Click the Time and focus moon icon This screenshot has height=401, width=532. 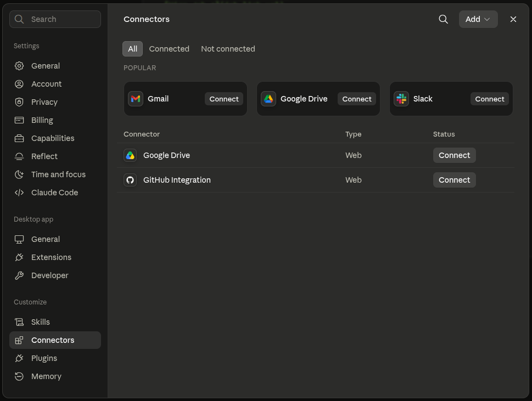(x=19, y=174)
